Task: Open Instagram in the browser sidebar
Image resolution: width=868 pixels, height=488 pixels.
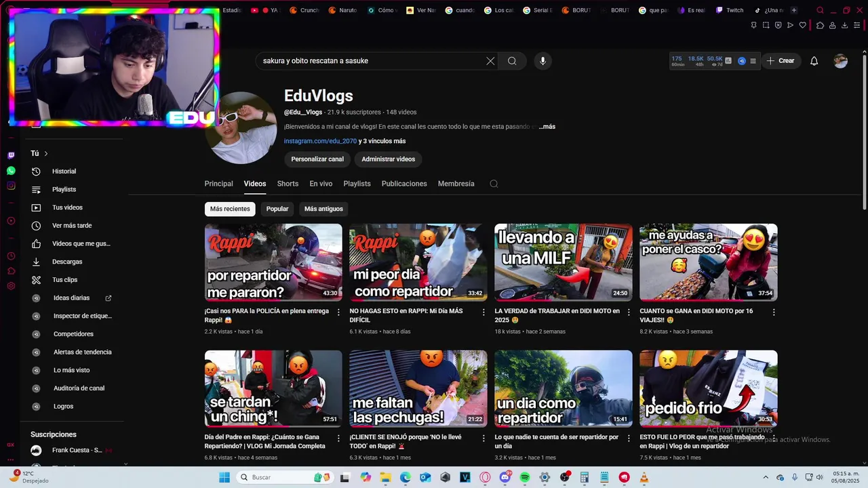Action: [11, 186]
